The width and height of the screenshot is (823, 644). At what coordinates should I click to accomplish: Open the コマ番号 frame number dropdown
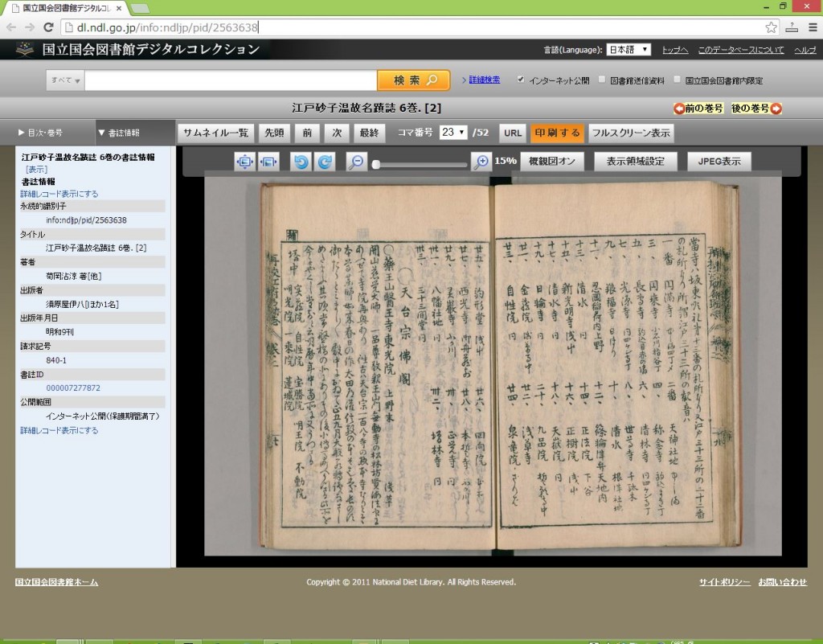[453, 133]
